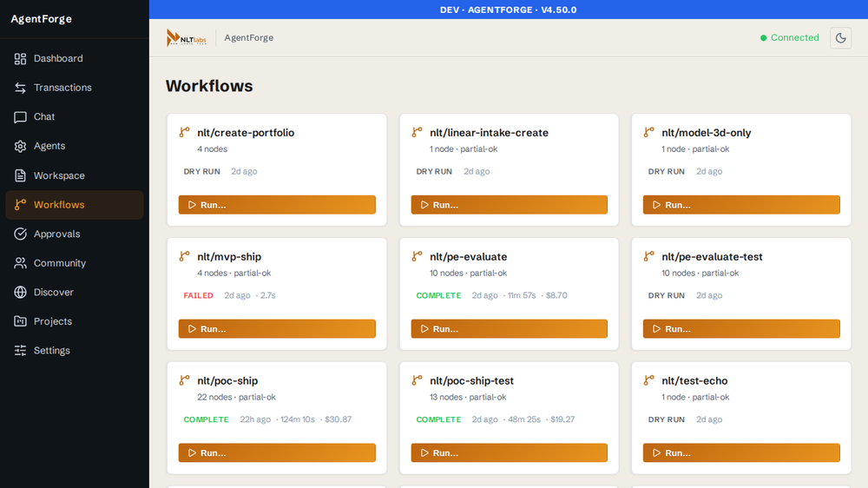
Task: Open the Discover globe icon
Action: click(21, 292)
